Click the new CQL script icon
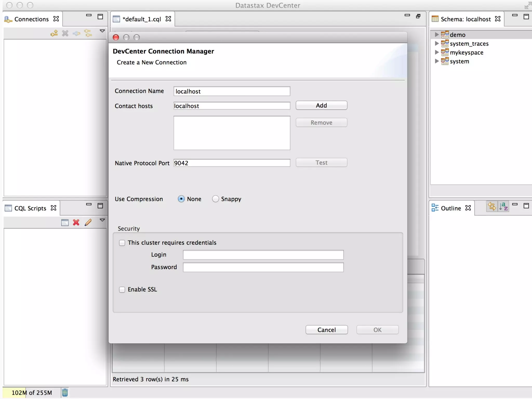 65,222
